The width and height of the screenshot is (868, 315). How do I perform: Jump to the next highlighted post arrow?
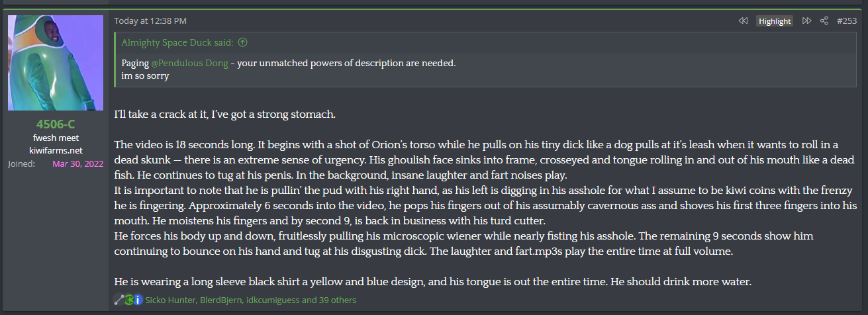coord(806,21)
